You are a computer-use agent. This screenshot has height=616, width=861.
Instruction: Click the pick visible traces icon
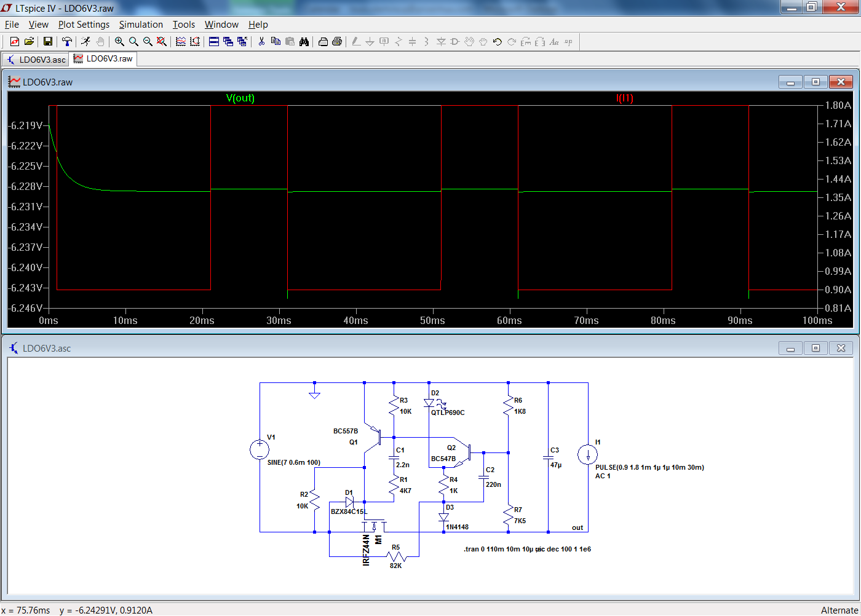(x=181, y=42)
